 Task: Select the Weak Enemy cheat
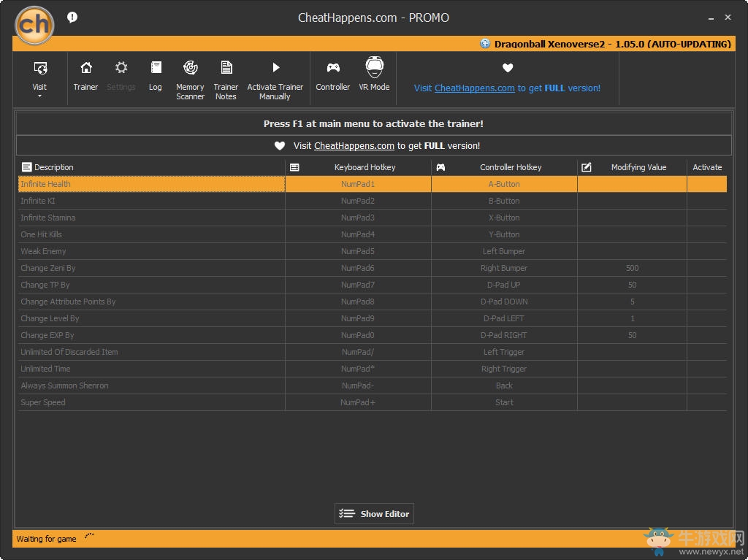click(x=372, y=251)
